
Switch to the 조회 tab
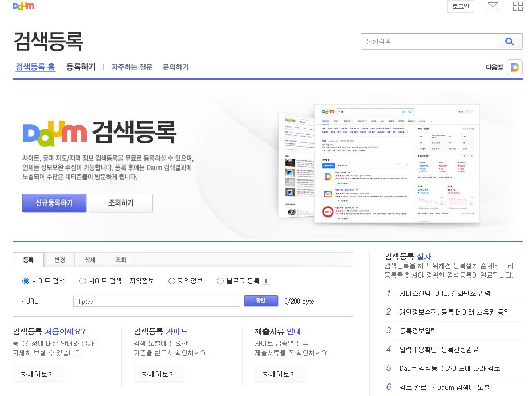[120, 260]
